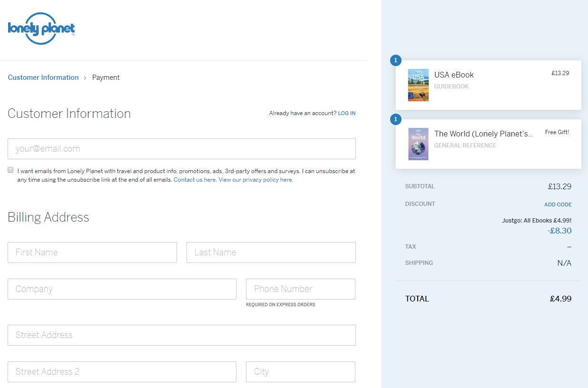Viewport: 588px width, 388px height.
Task: Focus the Phone Number field
Action: (301, 289)
